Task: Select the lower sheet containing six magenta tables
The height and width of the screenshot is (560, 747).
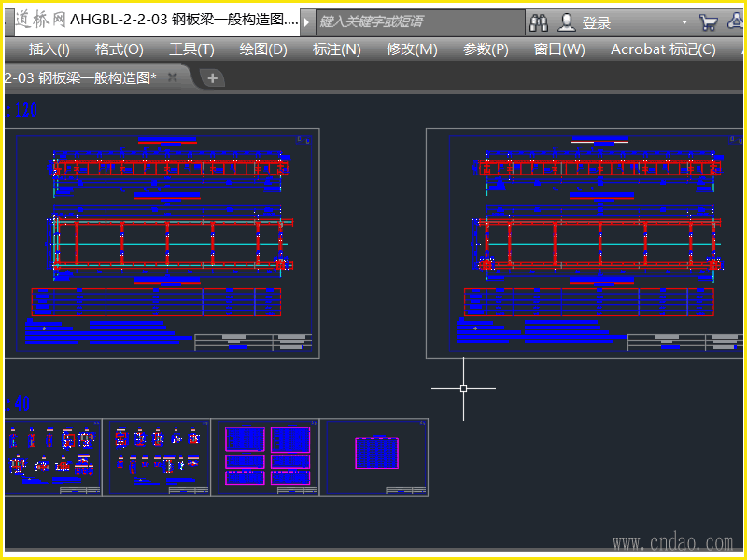Action: click(x=265, y=457)
